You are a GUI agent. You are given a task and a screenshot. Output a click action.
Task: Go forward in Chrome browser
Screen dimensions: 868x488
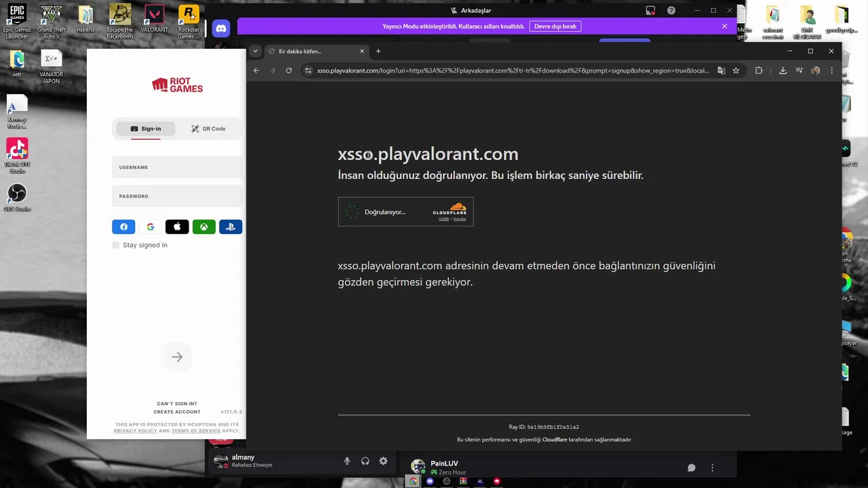pyautogui.click(x=273, y=70)
